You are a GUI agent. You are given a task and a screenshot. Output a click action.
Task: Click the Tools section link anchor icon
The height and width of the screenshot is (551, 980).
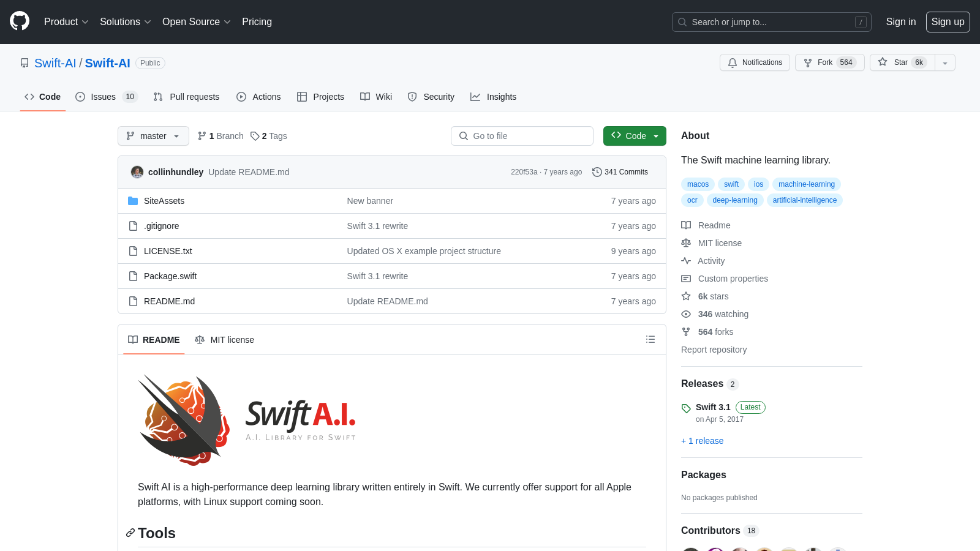(130, 533)
